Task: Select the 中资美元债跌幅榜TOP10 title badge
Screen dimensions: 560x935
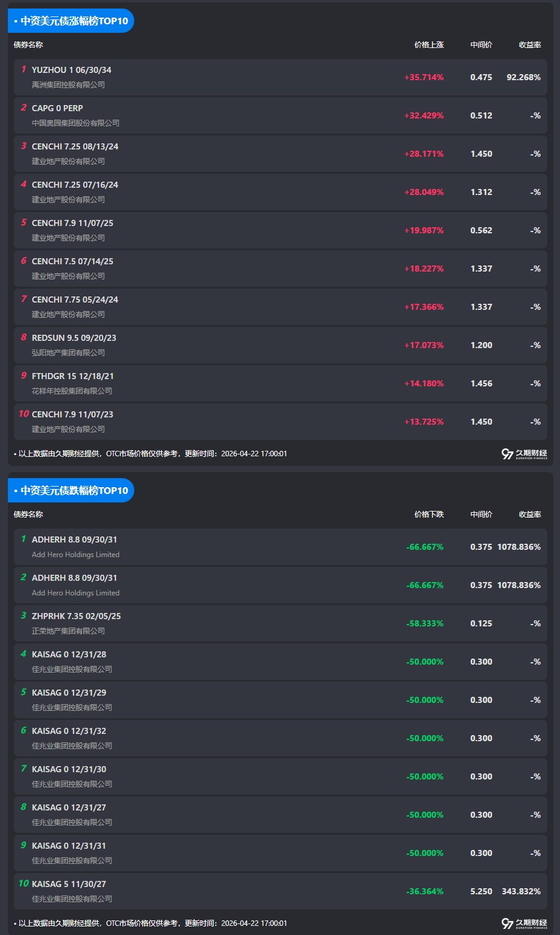Action: pyautogui.click(x=71, y=491)
